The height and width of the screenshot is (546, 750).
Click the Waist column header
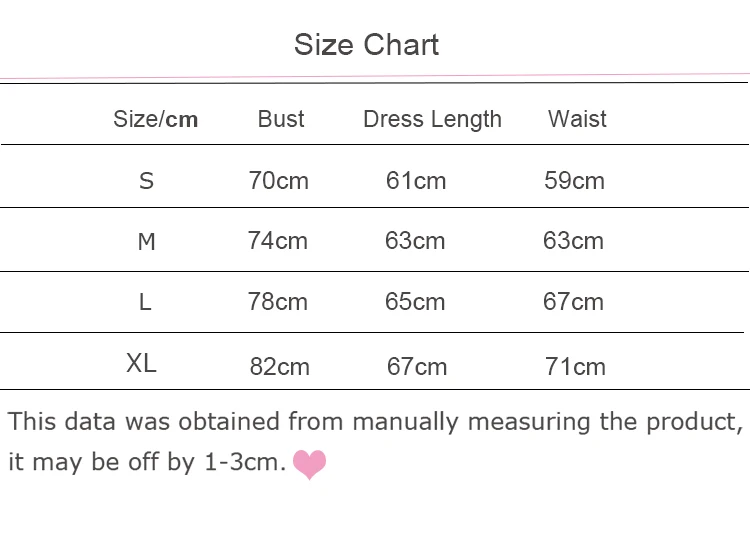click(577, 119)
